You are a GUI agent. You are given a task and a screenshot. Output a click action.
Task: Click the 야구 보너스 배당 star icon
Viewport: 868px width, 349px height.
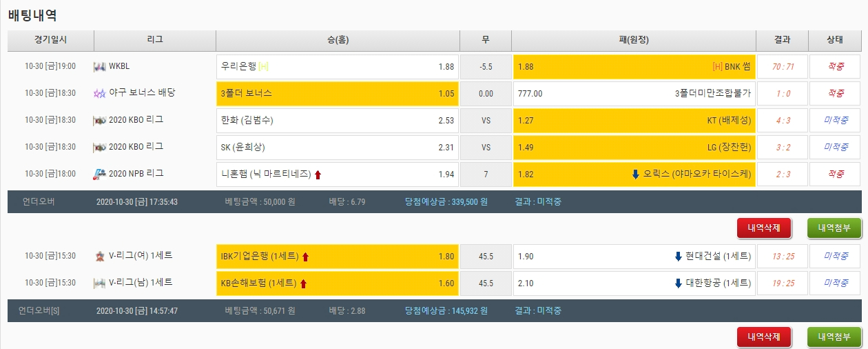point(99,94)
